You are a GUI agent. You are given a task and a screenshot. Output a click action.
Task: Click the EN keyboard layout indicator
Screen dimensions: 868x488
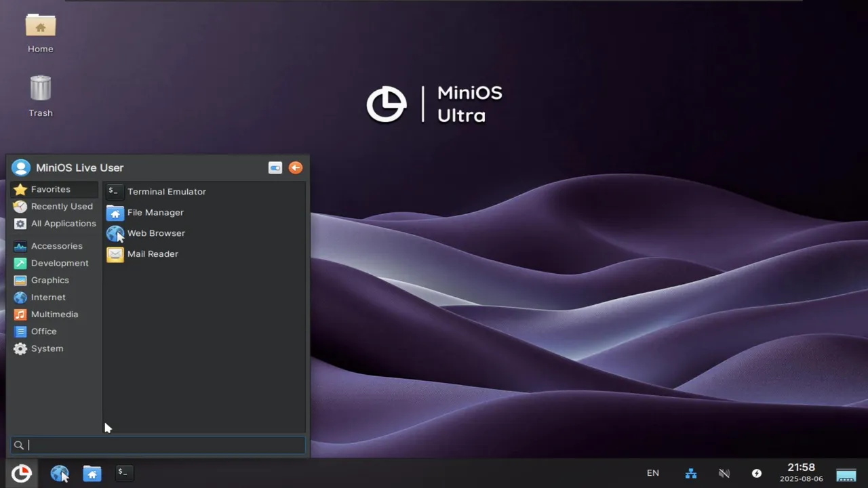653,473
